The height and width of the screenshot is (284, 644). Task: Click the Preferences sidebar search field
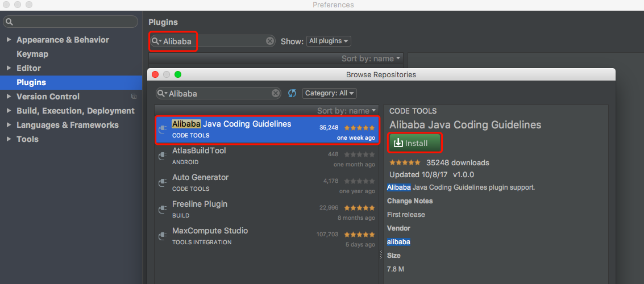(70, 22)
